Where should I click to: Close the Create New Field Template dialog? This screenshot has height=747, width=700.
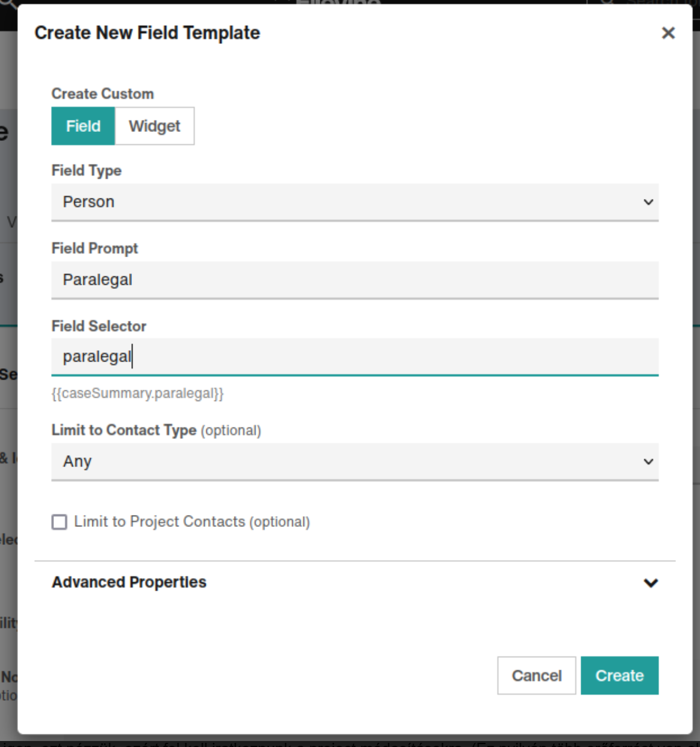click(x=668, y=33)
